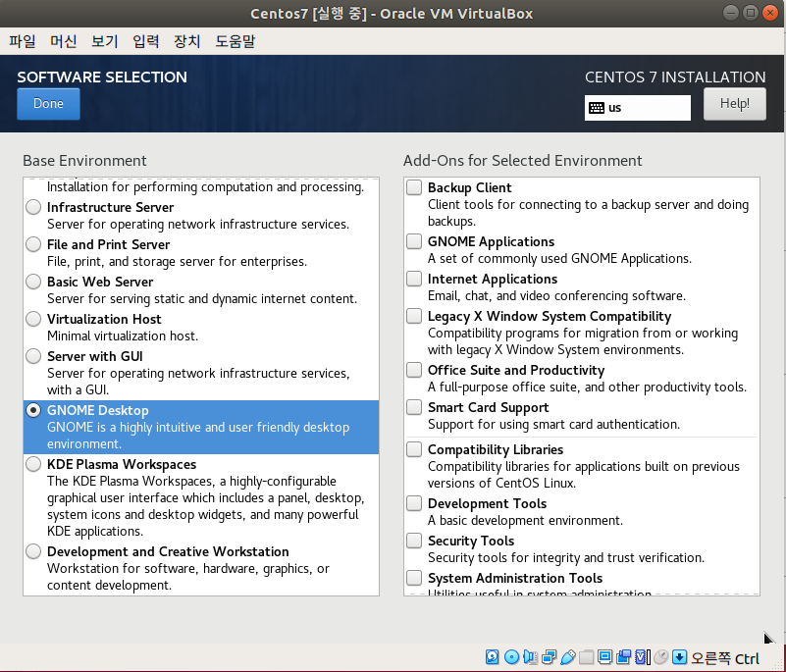Screen dimensions: 786x672
Task: Select Basic Web Server radio button
Action: click(33, 282)
